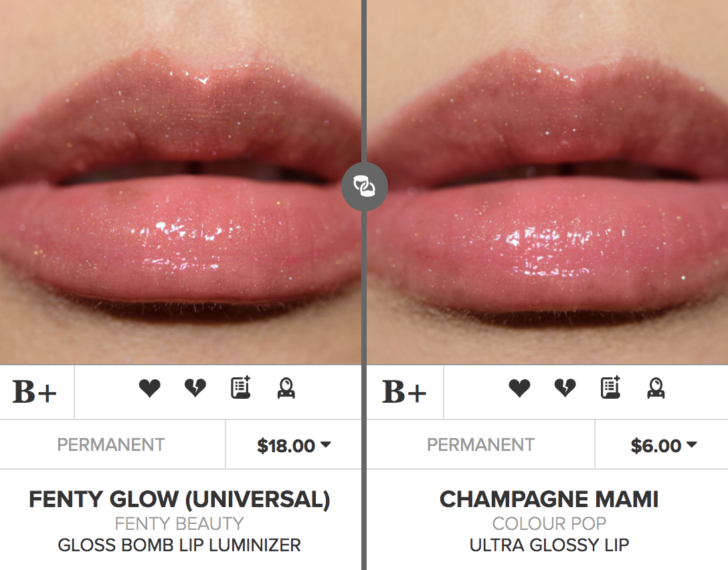Click the broken heart icon under Fenty Glow

[195, 388]
